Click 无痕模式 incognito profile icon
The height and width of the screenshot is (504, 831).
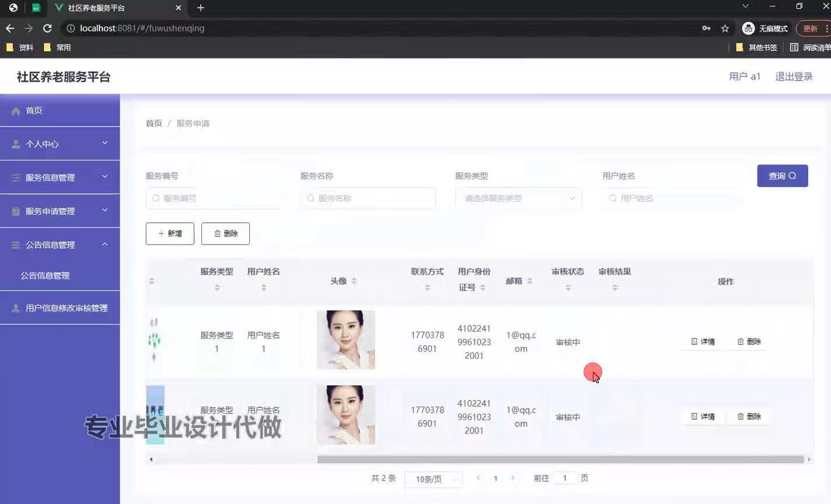(x=748, y=28)
